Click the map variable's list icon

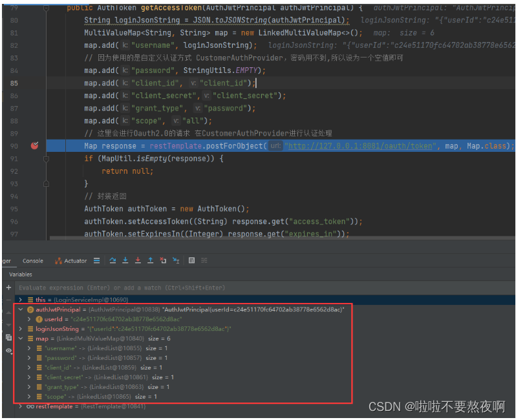click(x=30, y=339)
